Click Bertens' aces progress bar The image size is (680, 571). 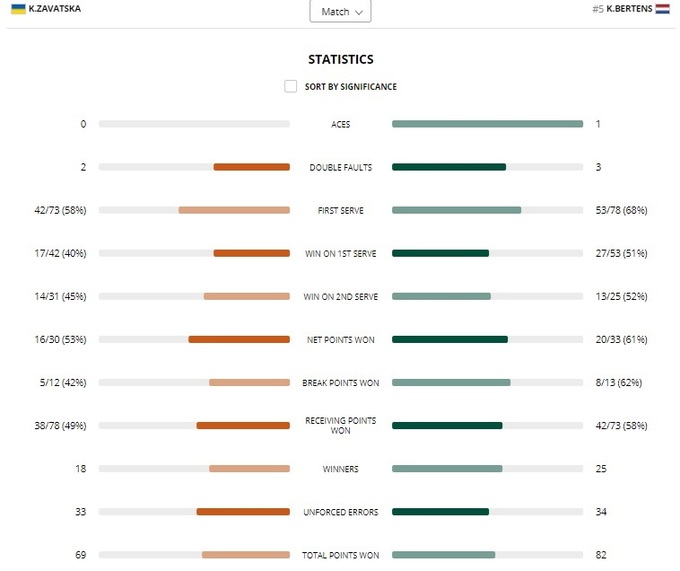click(x=487, y=124)
